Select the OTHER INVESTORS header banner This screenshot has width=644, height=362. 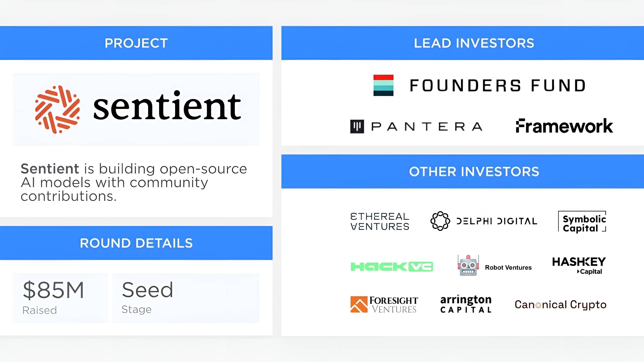(x=462, y=171)
